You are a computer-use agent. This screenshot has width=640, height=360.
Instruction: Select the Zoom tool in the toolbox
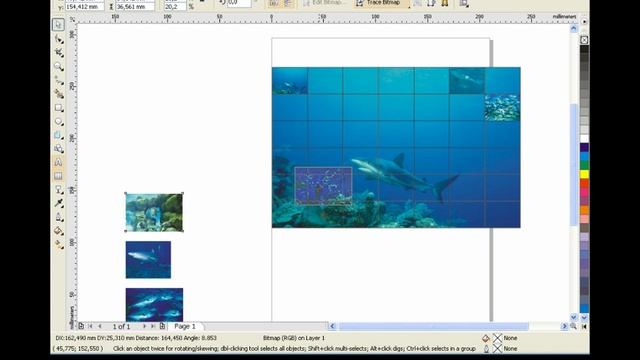(58, 66)
